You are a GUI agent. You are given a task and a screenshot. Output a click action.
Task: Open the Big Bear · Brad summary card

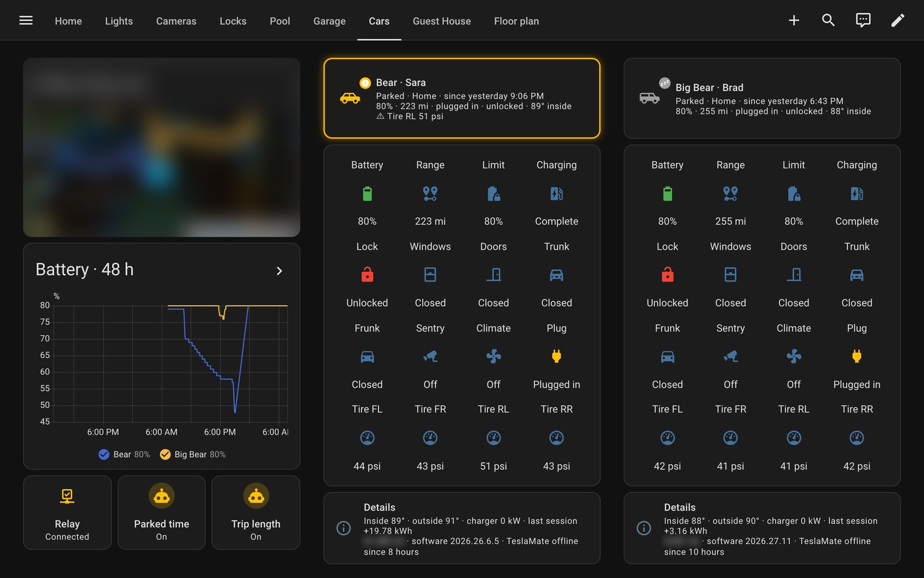point(762,98)
